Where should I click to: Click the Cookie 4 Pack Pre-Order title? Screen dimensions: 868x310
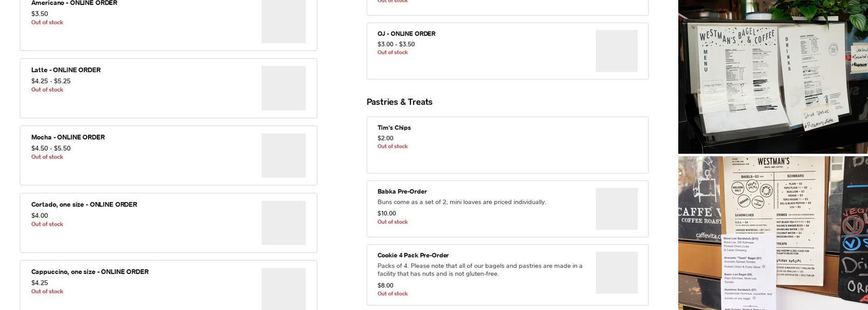coord(413,255)
